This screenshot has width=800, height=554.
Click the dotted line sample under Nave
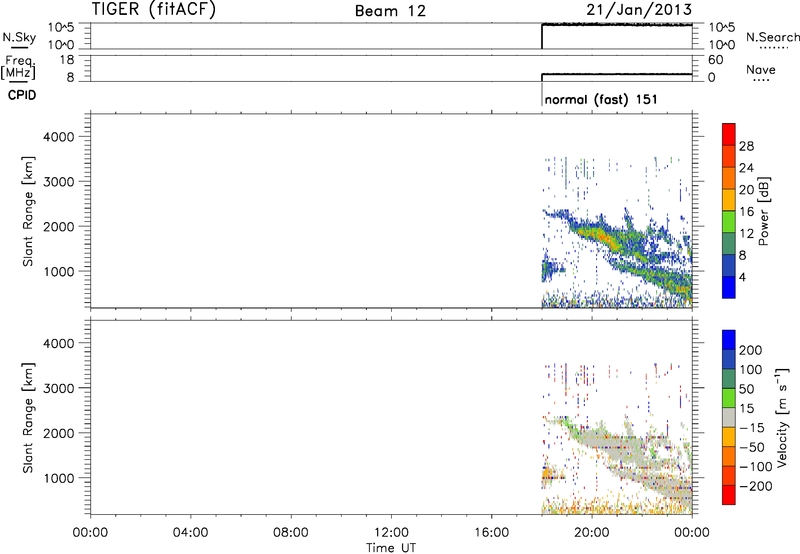761,80
